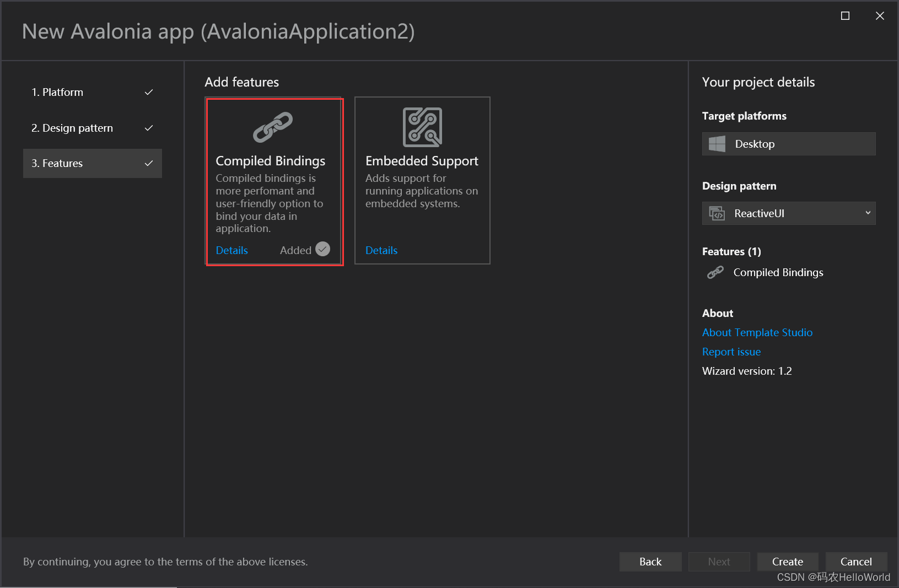899x588 pixels.
Task: Click the checkmark beside Features step
Action: tap(149, 163)
